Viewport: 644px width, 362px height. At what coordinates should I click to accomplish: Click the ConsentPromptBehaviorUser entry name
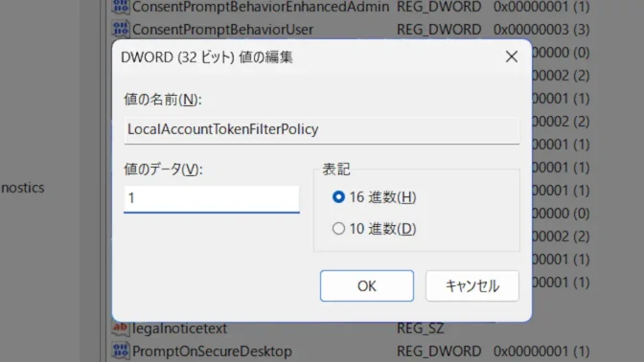222,30
